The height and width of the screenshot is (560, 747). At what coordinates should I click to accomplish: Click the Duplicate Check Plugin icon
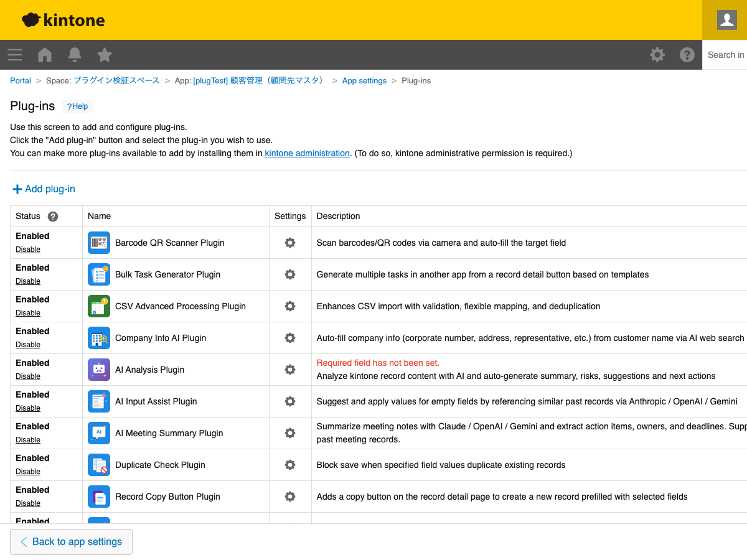tap(99, 465)
